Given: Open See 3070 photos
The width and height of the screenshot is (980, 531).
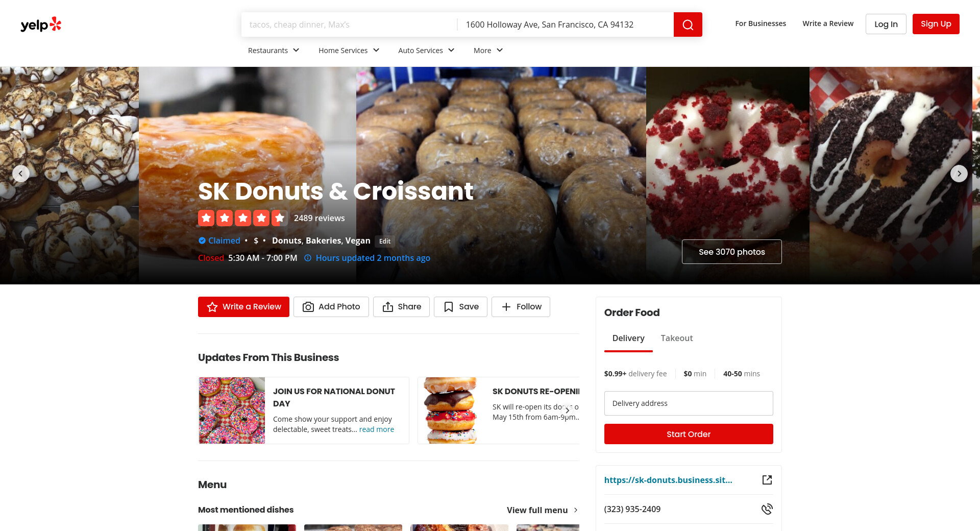Looking at the screenshot, I should 732,252.
